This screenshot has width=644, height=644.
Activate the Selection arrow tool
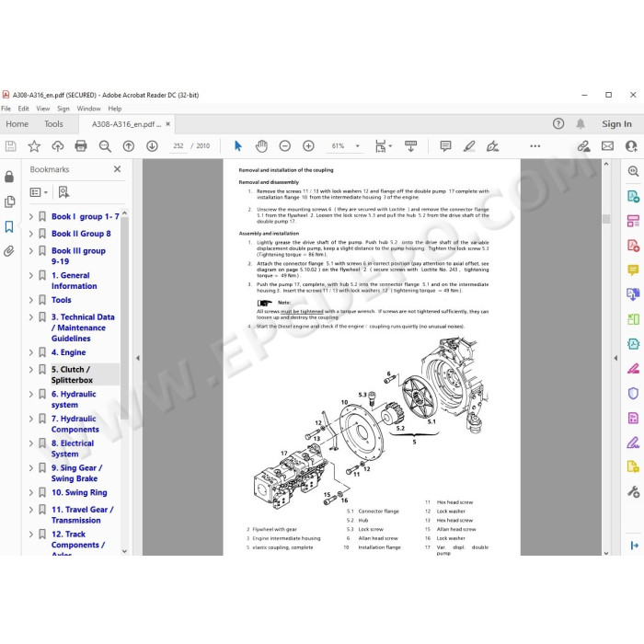(237, 145)
